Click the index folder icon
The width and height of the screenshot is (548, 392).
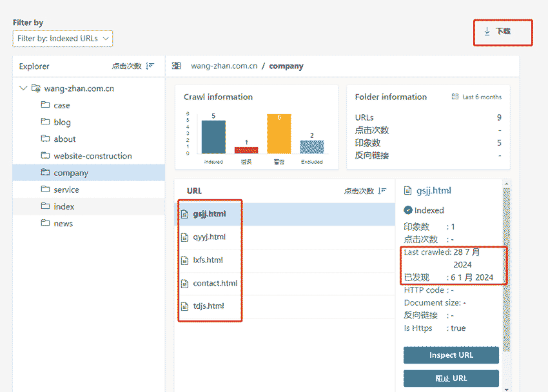pos(45,206)
